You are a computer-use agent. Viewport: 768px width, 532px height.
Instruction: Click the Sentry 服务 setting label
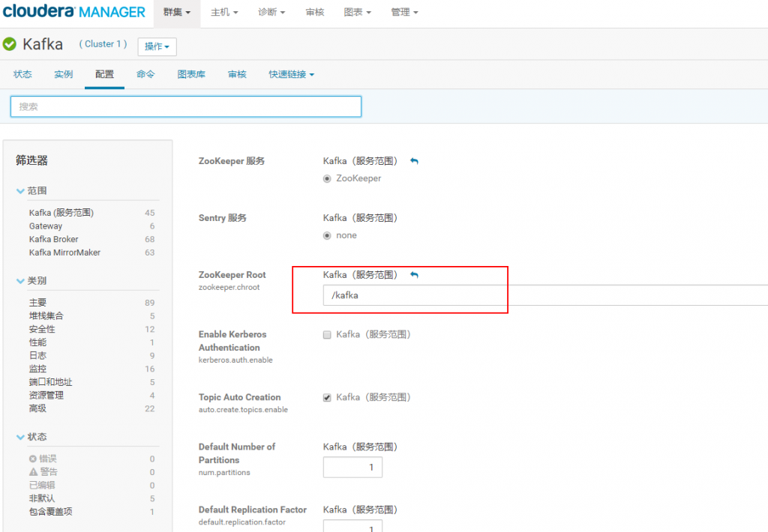point(222,218)
